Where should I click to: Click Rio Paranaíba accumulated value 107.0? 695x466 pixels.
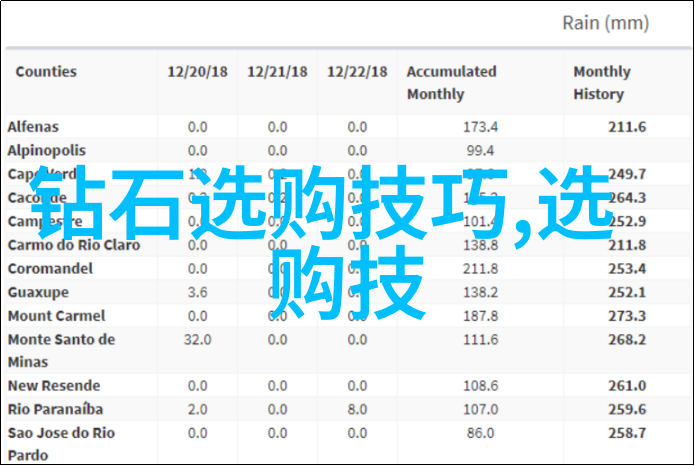coord(480,409)
